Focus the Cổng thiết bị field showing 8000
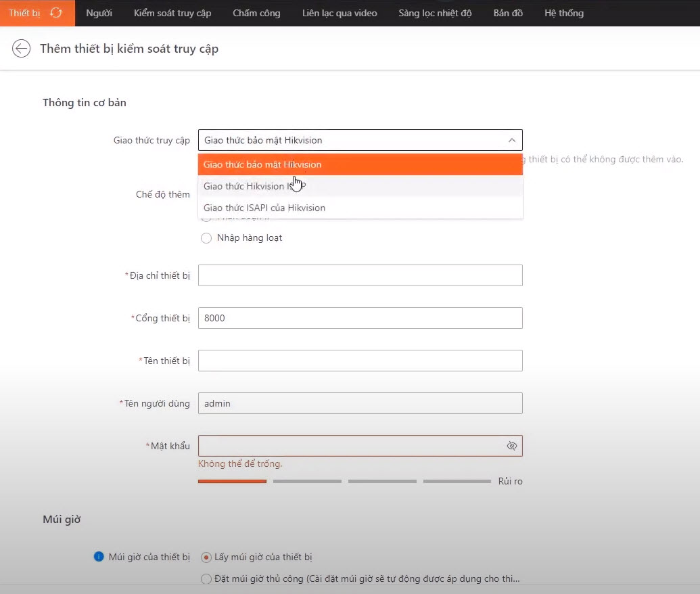This screenshot has width=700, height=594. click(360, 318)
